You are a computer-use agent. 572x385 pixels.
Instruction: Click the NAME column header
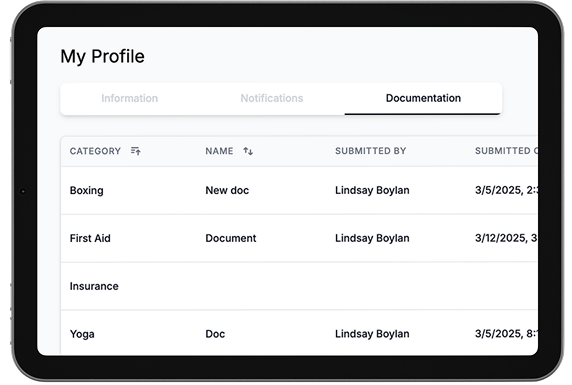pyautogui.click(x=219, y=151)
